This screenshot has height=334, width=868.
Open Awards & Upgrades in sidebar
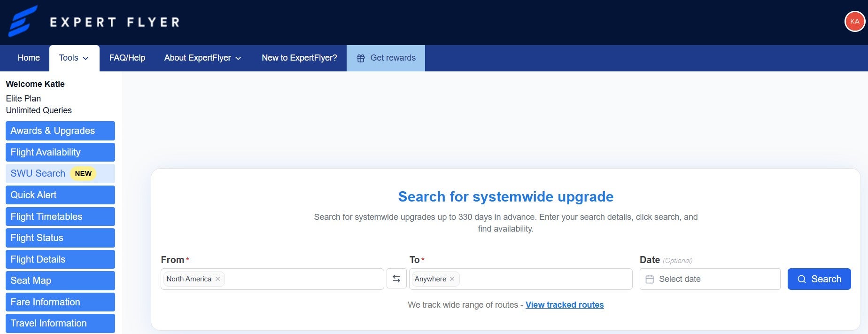click(60, 131)
